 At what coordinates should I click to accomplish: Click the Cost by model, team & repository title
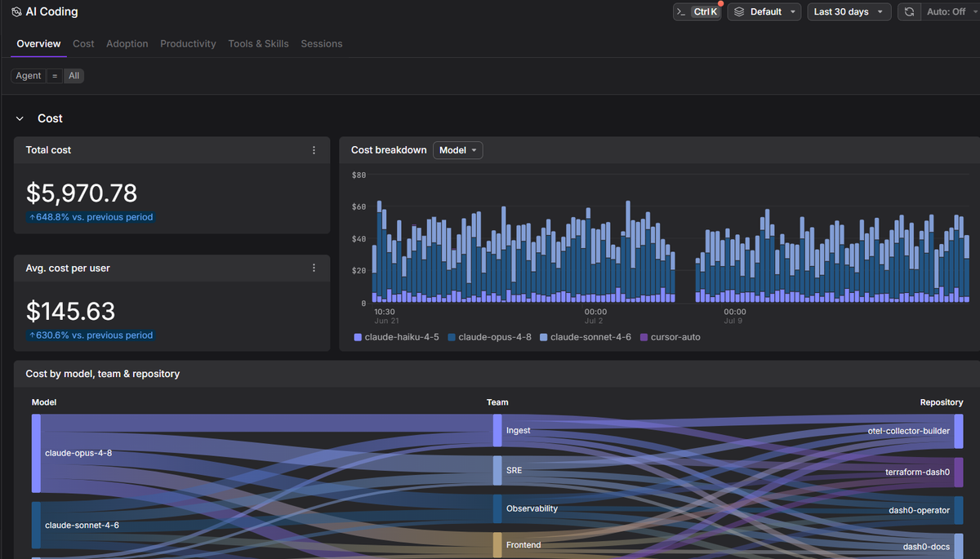[x=103, y=374]
